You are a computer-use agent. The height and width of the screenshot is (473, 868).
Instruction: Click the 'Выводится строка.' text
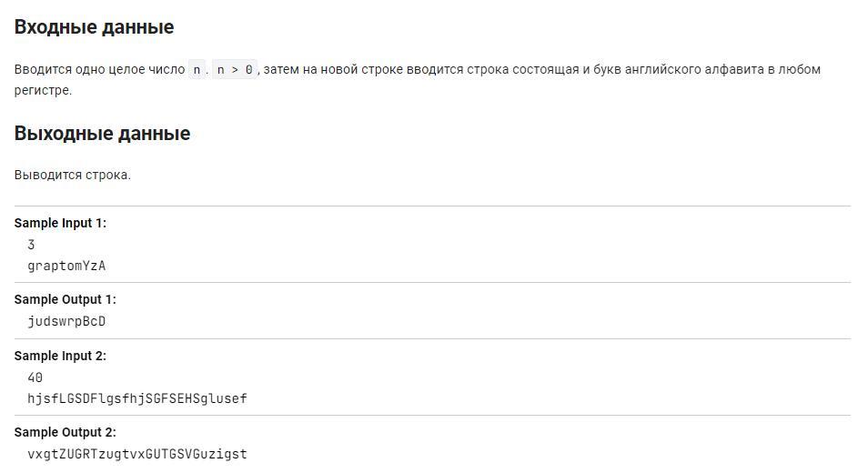point(73,175)
